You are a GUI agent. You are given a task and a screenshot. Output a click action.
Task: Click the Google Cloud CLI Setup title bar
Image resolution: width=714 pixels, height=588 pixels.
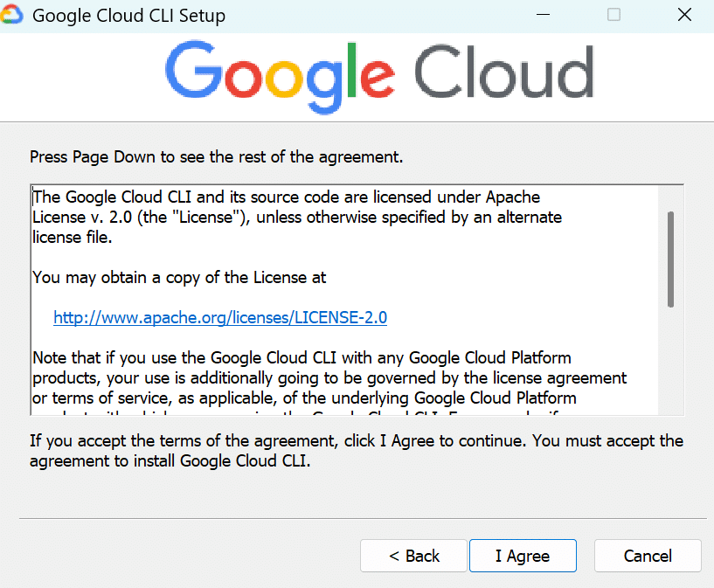(x=350, y=15)
